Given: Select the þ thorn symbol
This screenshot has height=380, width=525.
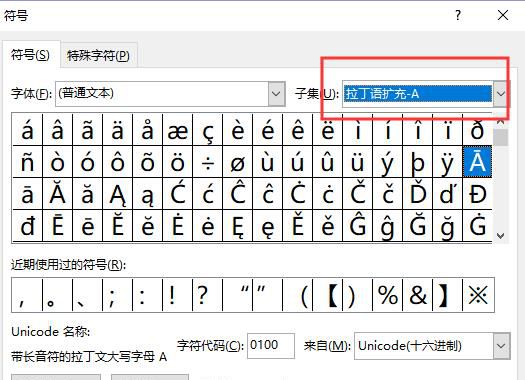Looking at the screenshot, I should click(418, 162).
